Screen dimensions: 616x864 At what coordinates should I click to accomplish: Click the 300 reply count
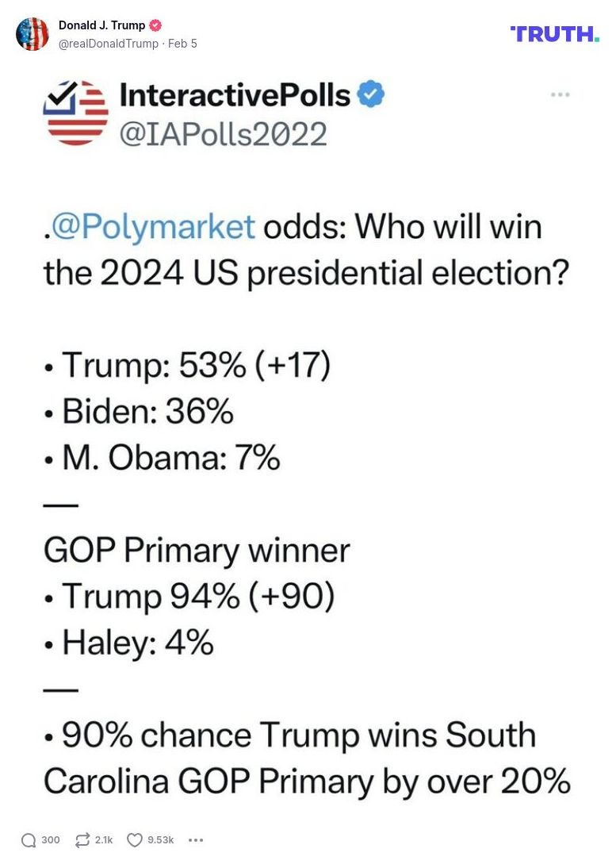tap(50, 839)
